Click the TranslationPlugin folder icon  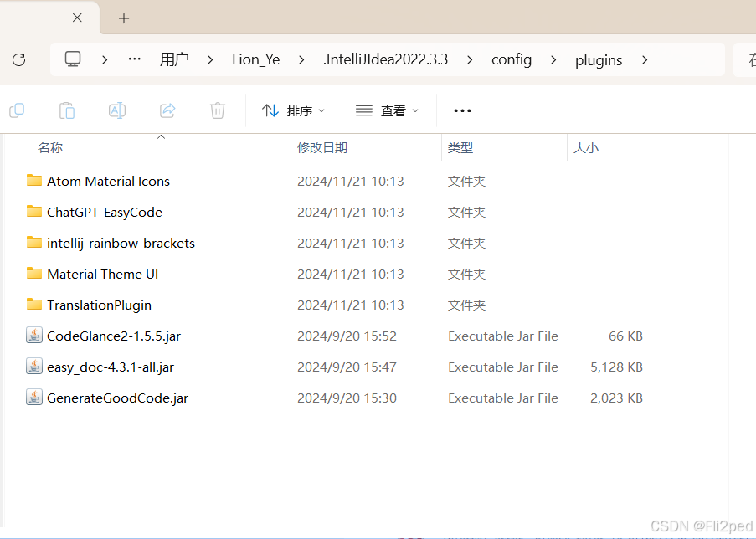point(33,304)
